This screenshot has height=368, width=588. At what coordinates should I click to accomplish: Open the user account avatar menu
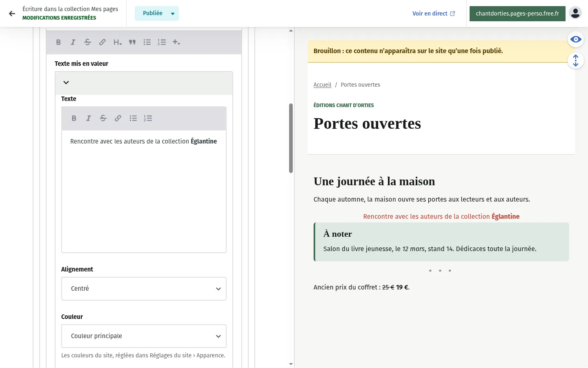click(575, 13)
